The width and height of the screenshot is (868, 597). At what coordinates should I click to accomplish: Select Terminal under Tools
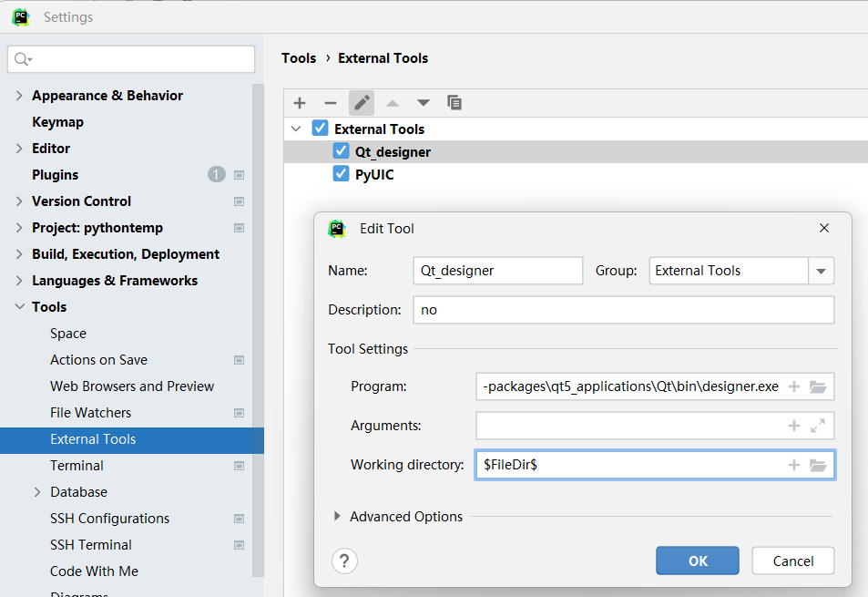tap(77, 466)
